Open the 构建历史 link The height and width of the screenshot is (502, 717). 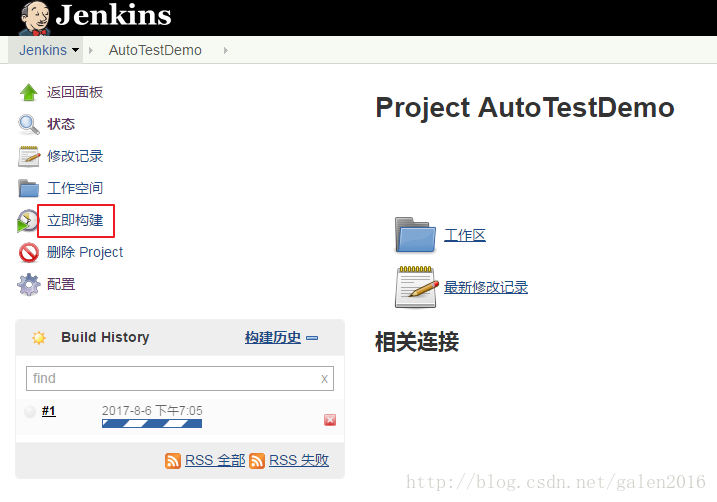pos(273,338)
